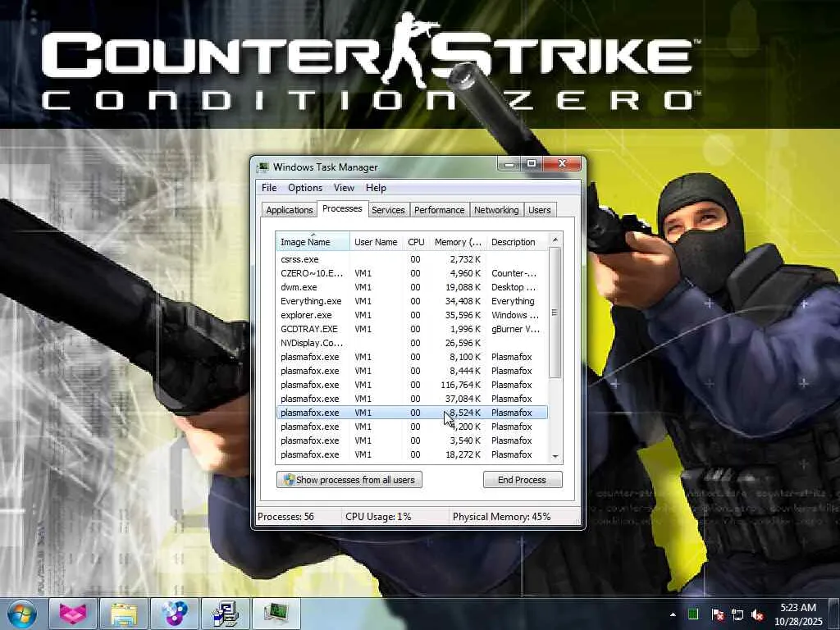Click the 'Desktop ...' description cell
The image size is (840, 630).
tap(514, 287)
